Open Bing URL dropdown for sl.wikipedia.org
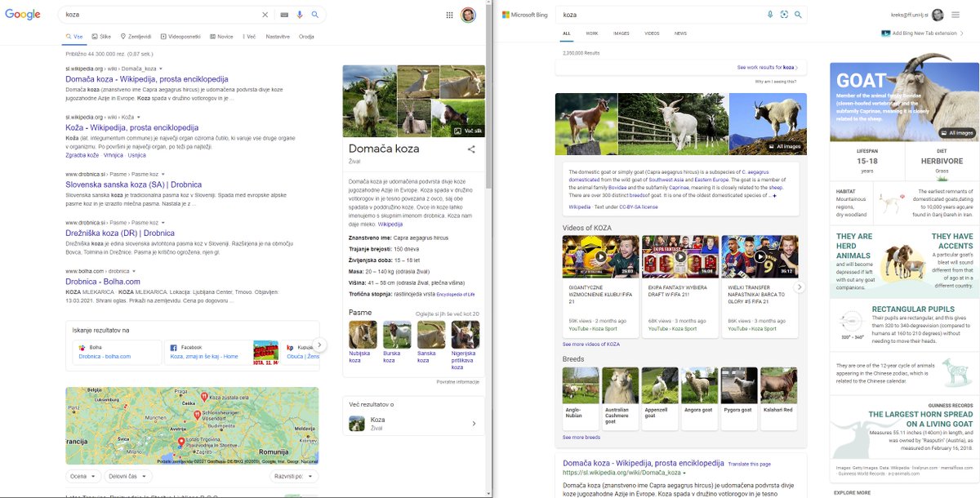 point(684,474)
